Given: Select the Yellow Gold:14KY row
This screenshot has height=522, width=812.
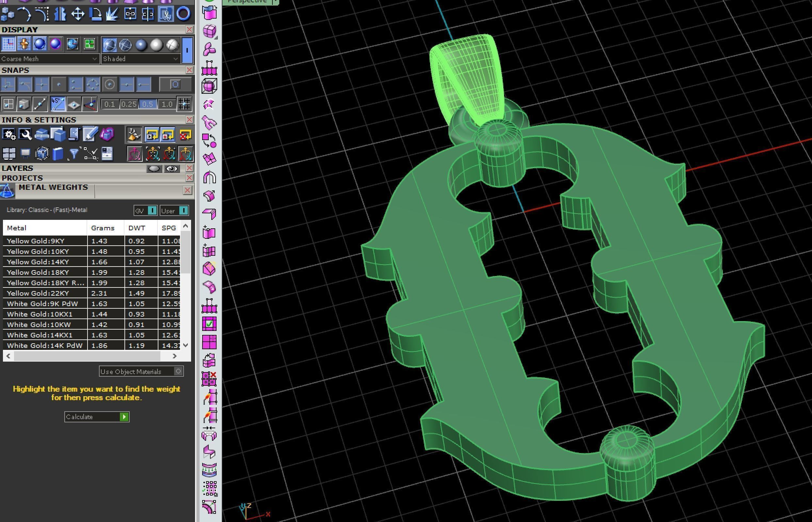Looking at the screenshot, I should (x=91, y=262).
